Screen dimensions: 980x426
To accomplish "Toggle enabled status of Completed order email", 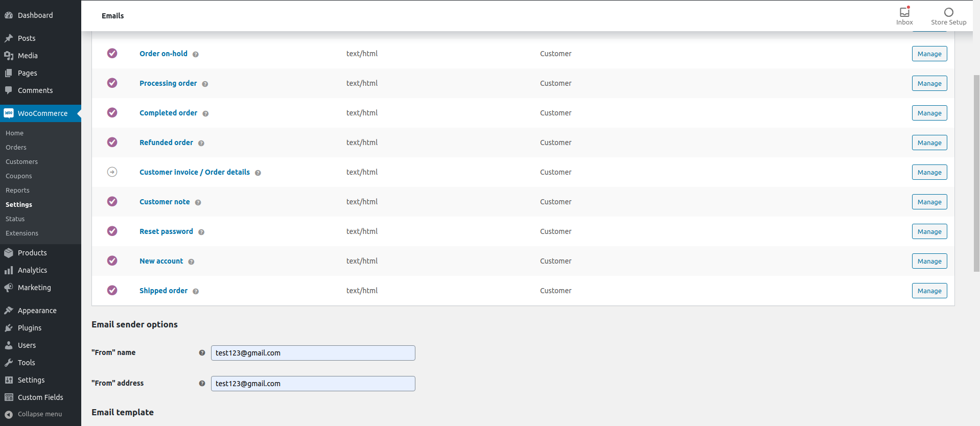I will [x=112, y=112].
